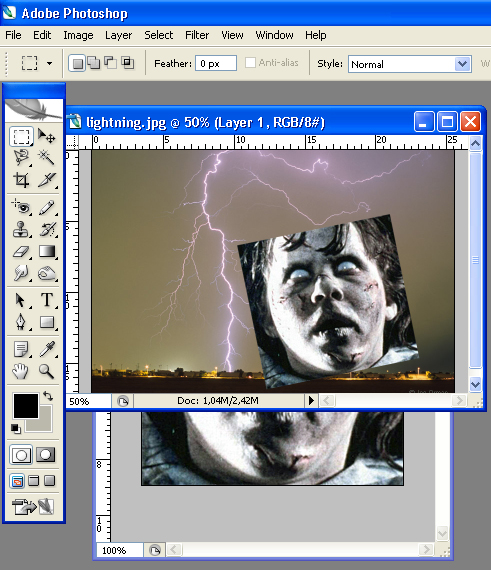Screen dimensions: 491x570
Task: Open the Filter menu
Action: 197,35
